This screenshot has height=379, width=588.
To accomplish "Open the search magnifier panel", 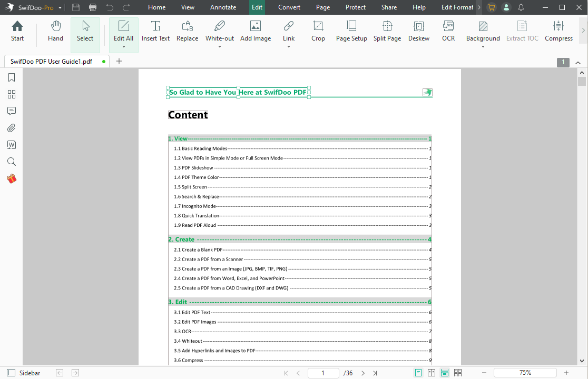I will tap(12, 162).
